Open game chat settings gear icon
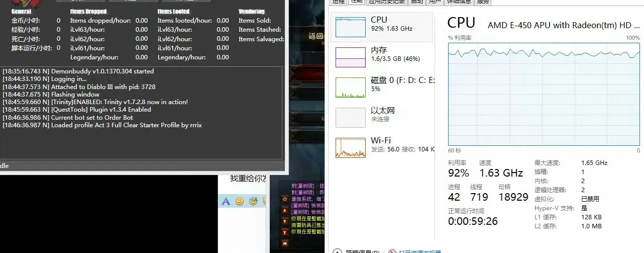The height and width of the screenshot is (253, 644). click(x=285, y=199)
